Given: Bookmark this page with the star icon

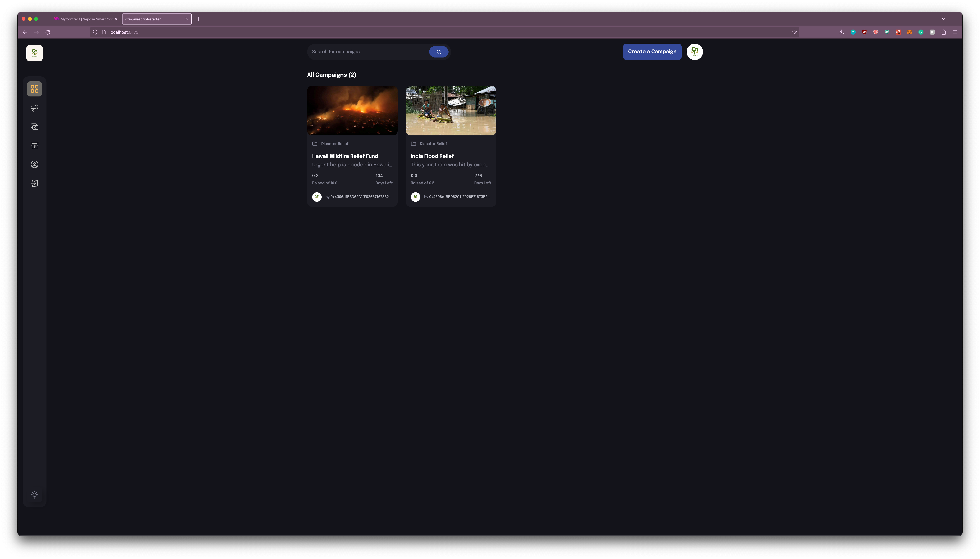Looking at the screenshot, I should [x=794, y=32].
